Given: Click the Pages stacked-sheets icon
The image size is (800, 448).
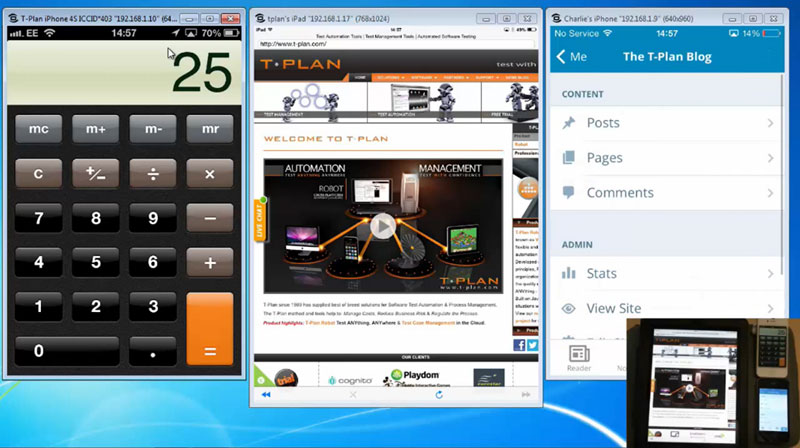Looking at the screenshot, I should click(x=568, y=158).
